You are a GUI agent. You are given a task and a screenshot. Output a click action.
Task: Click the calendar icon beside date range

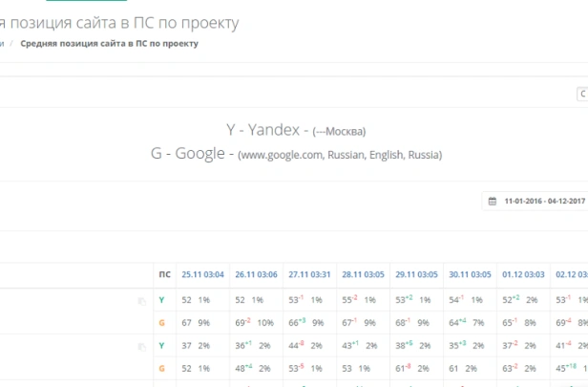[493, 202]
